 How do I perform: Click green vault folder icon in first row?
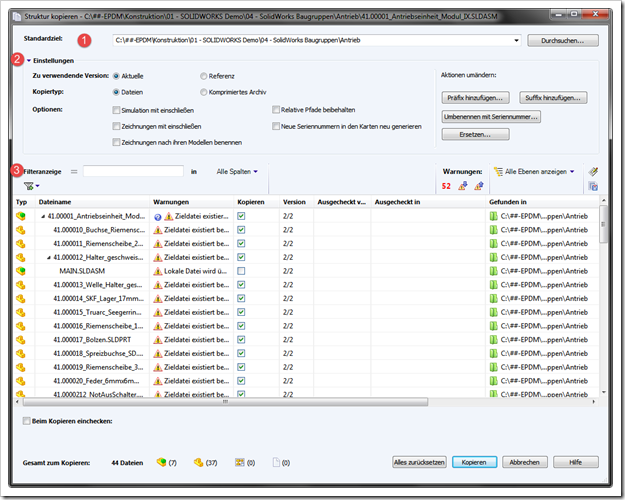click(493, 216)
